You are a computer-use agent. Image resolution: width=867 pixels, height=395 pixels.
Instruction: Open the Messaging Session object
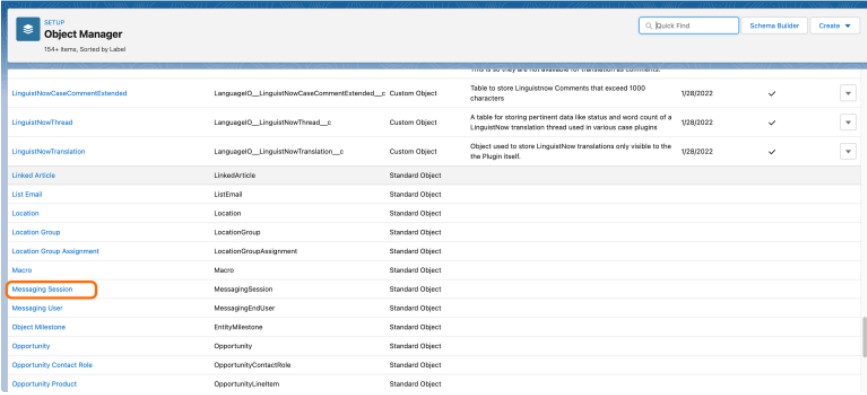tap(42, 289)
